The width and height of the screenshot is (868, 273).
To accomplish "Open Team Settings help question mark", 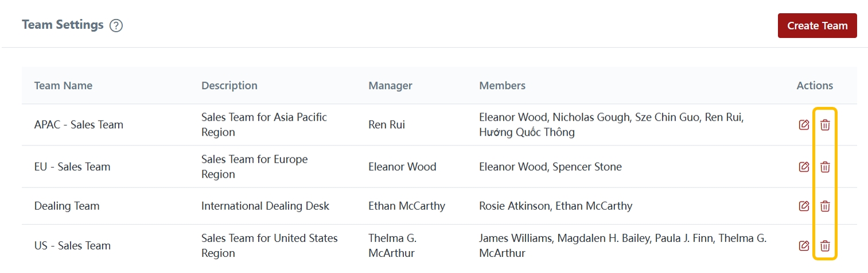I will (116, 26).
